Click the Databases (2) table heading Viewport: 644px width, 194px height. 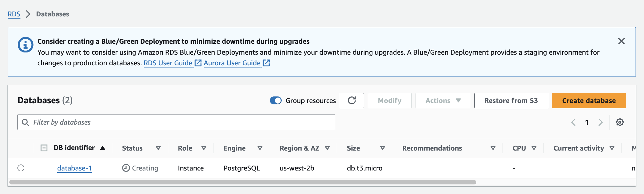[45, 100]
